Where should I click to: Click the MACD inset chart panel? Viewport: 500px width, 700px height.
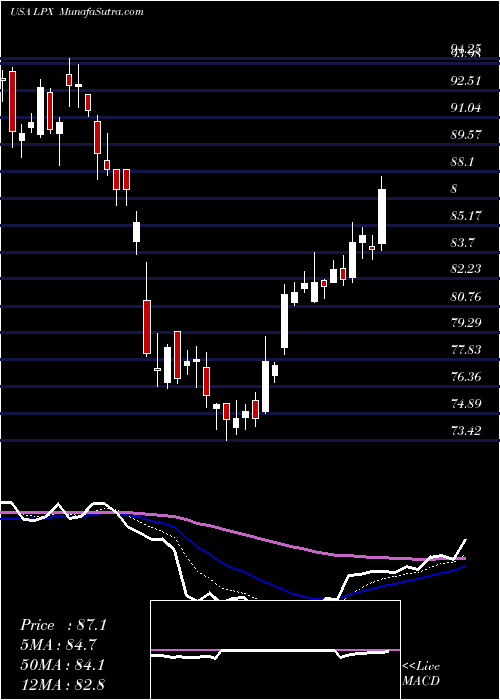click(275, 650)
